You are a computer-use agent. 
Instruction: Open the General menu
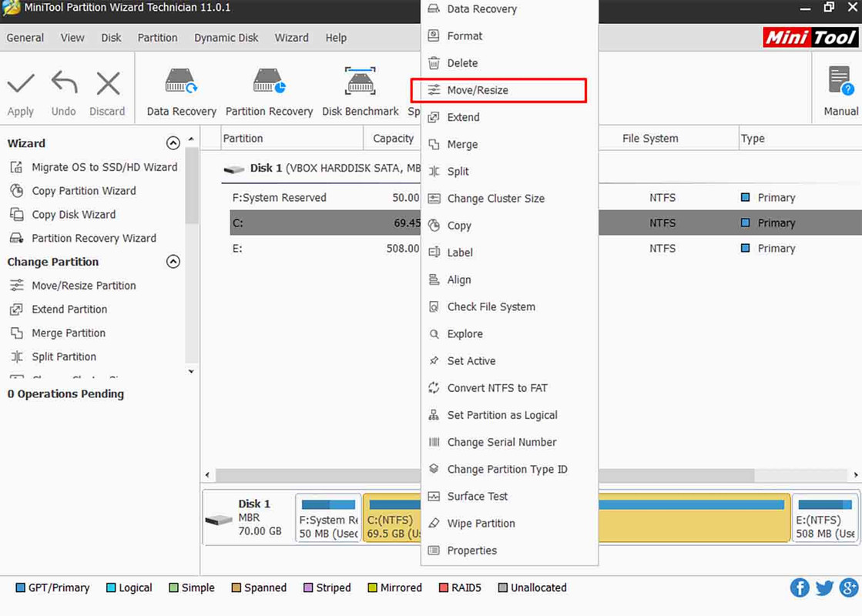25,38
